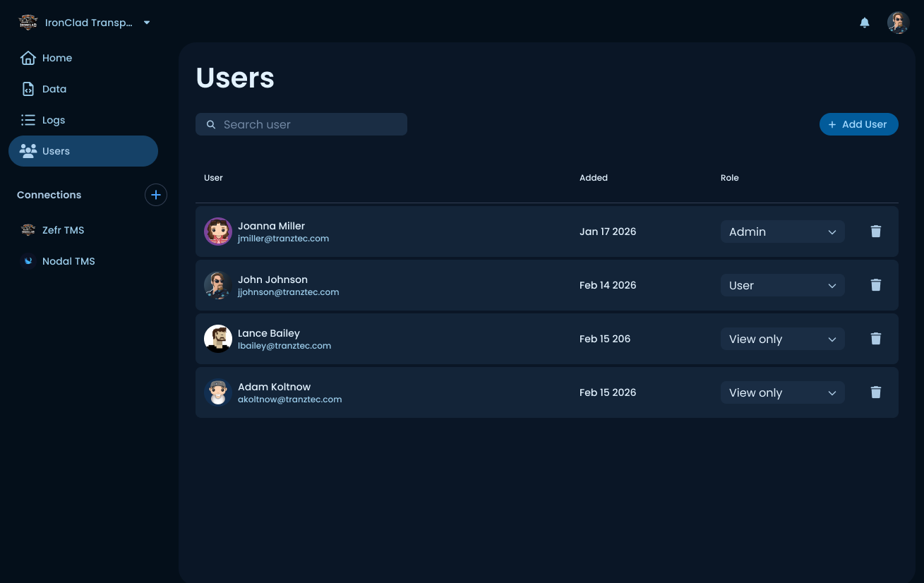Select the name Joanna Miller
Image resolution: width=924 pixels, height=583 pixels.
[272, 226]
